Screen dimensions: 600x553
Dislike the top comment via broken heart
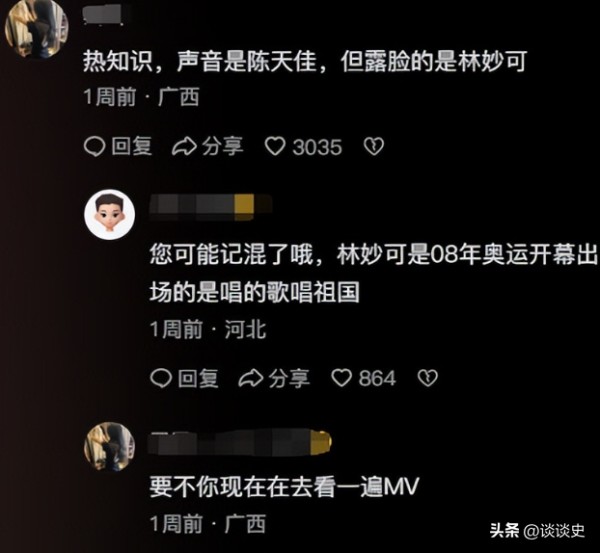(373, 147)
